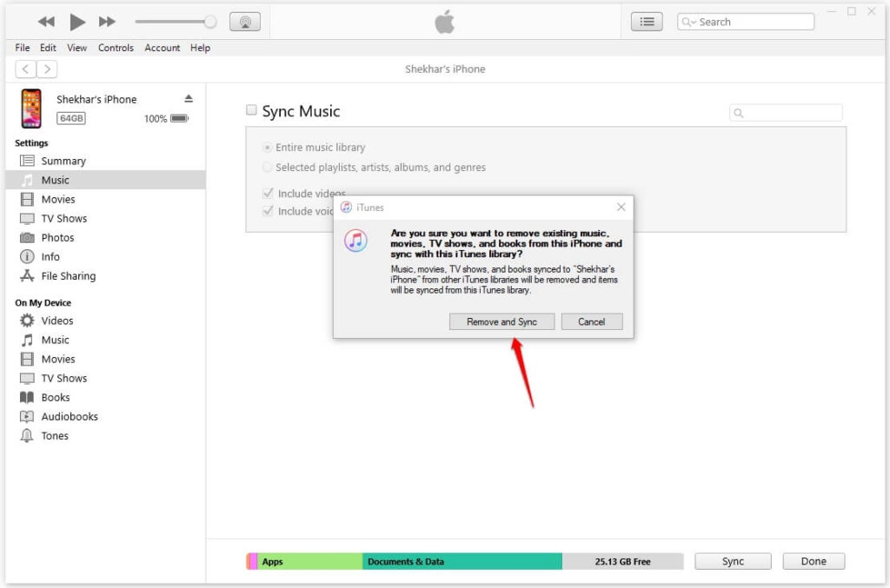Screen dimensions: 890x588
Task: Open the AirPlay output button
Action: pyautogui.click(x=244, y=22)
